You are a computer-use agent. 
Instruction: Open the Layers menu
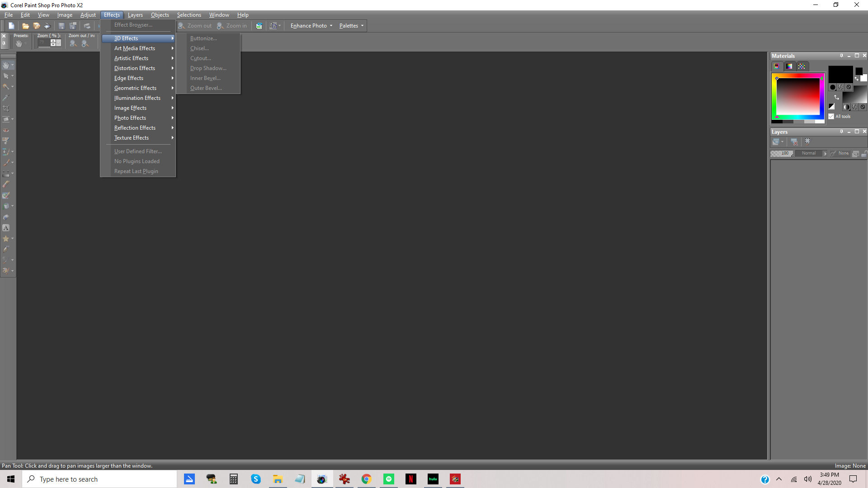tap(135, 15)
